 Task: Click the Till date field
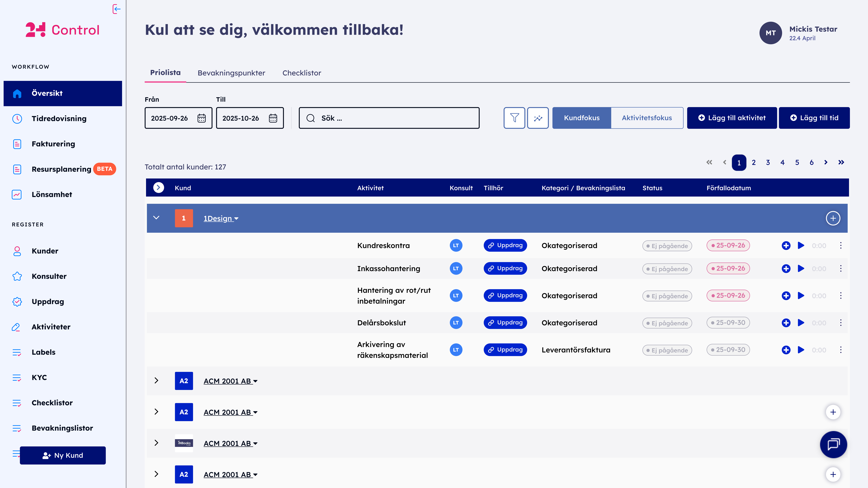(x=250, y=118)
